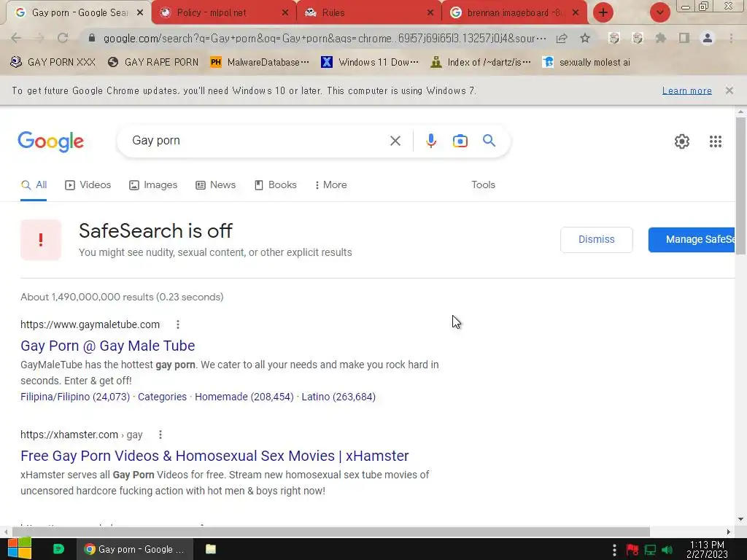Go to the Google home page via the logo

pos(51,141)
